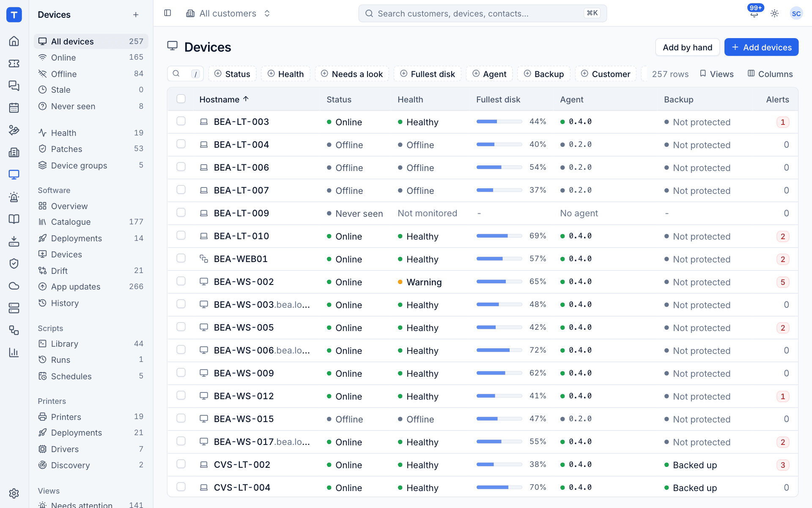Add a Health filter
812x508 pixels.
tap(285, 74)
